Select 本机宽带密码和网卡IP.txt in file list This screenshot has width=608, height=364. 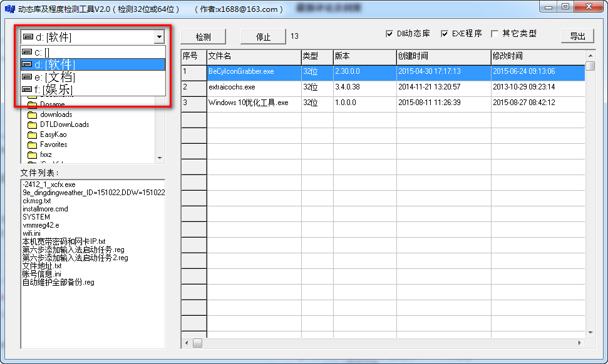[x=64, y=241]
